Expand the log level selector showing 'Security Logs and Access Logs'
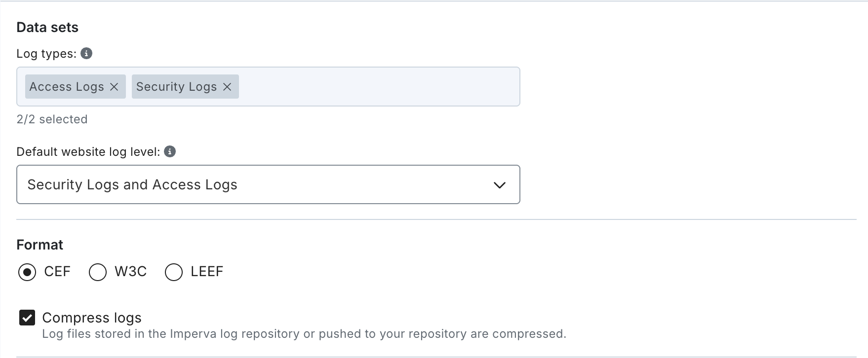868x358 pixels. click(x=268, y=184)
